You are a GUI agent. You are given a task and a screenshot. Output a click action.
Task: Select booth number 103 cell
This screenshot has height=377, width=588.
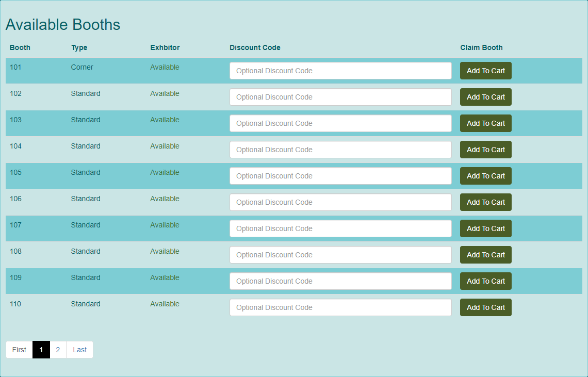[x=15, y=120]
